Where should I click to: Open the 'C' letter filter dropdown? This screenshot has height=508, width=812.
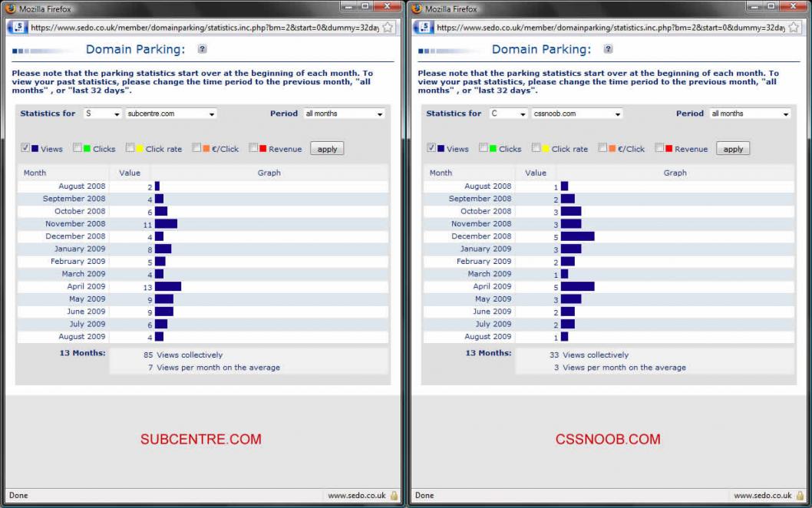tap(508, 114)
